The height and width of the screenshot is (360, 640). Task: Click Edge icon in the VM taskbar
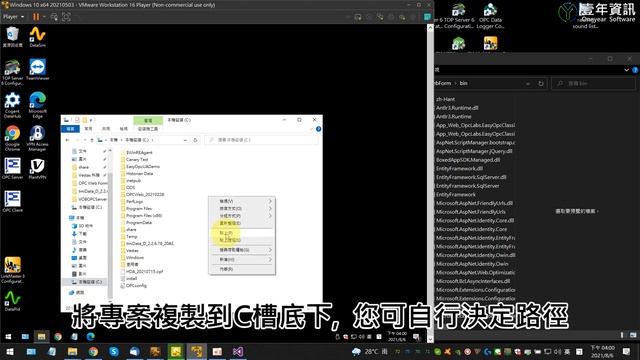point(91,336)
